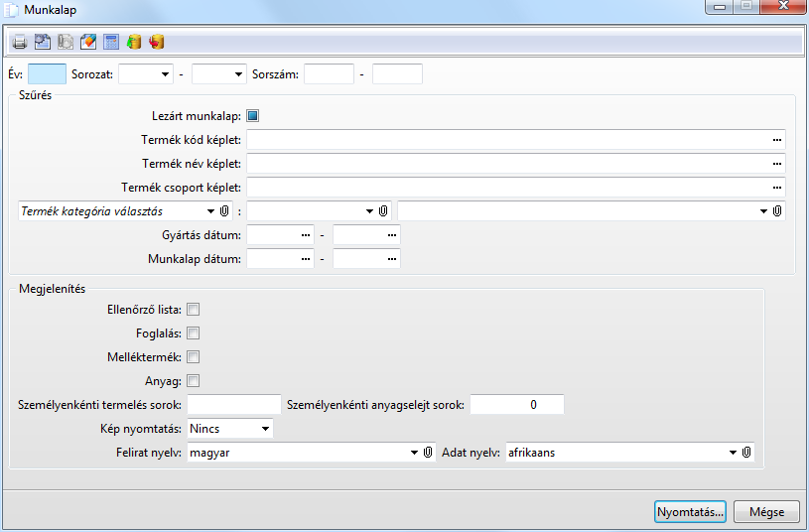Click Személyenkénti termelés sorok field
This screenshot has height=532, width=809.
(234, 405)
